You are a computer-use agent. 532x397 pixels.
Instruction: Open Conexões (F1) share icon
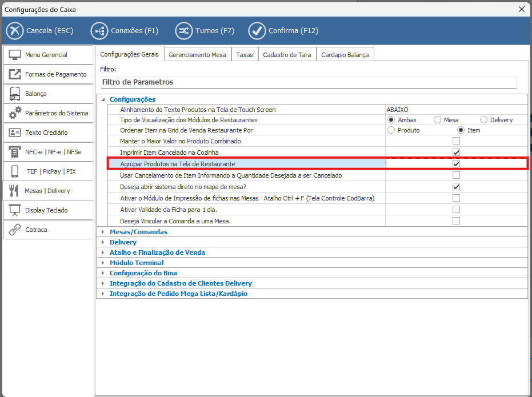pyautogui.click(x=99, y=30)
